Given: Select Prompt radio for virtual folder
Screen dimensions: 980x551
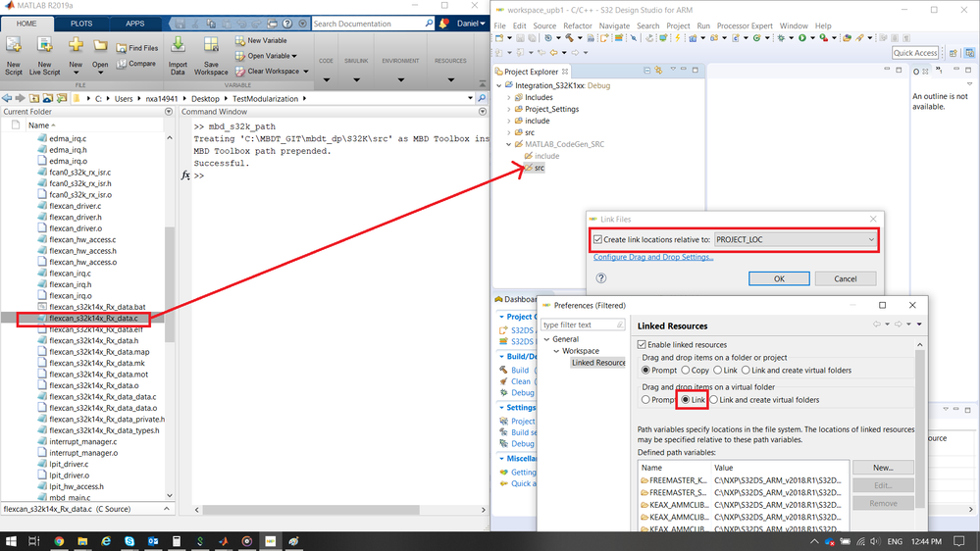Looking at the screenshot, I should click(x=645, y=400).
